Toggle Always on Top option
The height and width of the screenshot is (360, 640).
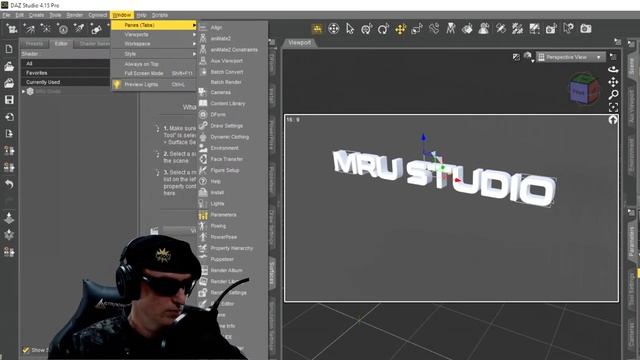[x=153, y=64]
